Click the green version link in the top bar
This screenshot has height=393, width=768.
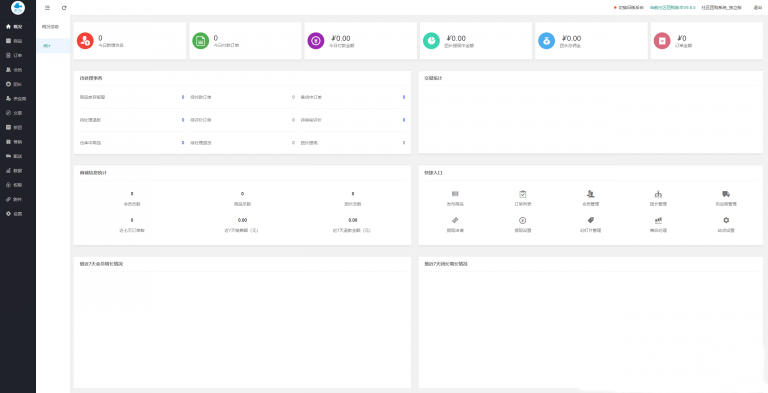(x=672, y=8)
